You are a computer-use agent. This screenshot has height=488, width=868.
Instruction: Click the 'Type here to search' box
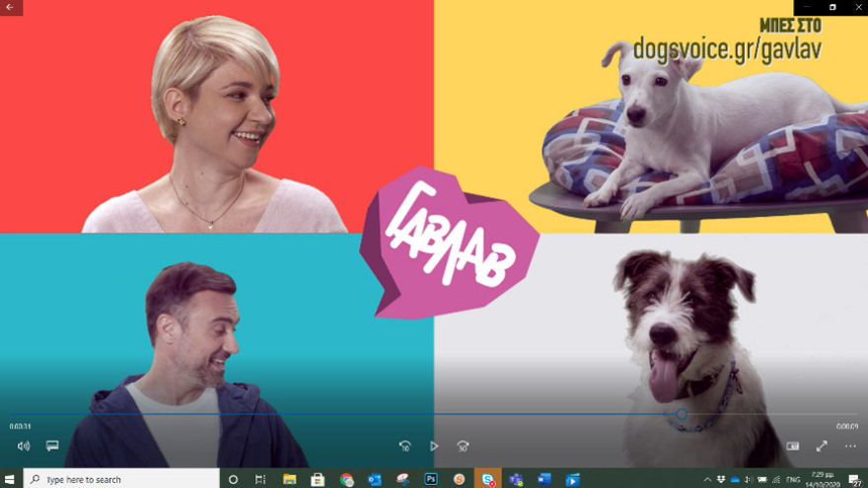click(118, 479)
